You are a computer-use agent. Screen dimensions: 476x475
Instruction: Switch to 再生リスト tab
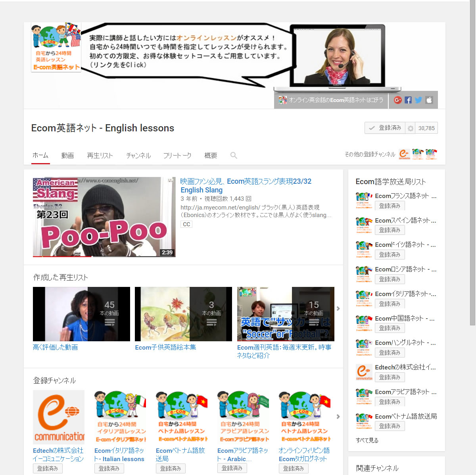click(x=100, y=156)
